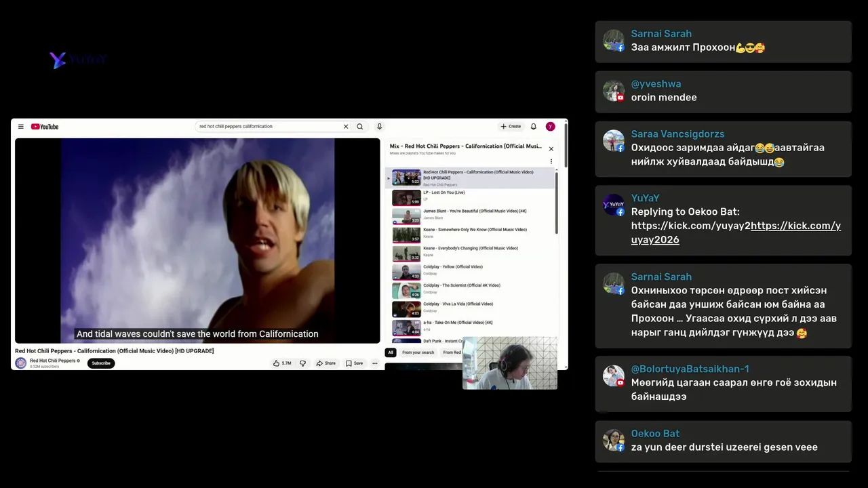Click the @yveshwa chat username
The width and height of the screenshot is (868, 488).
tap(656, 84)
